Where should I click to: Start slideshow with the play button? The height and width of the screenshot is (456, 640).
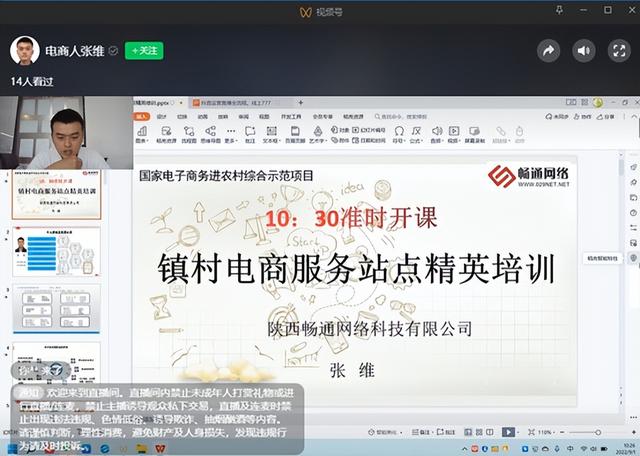[508, 432]
